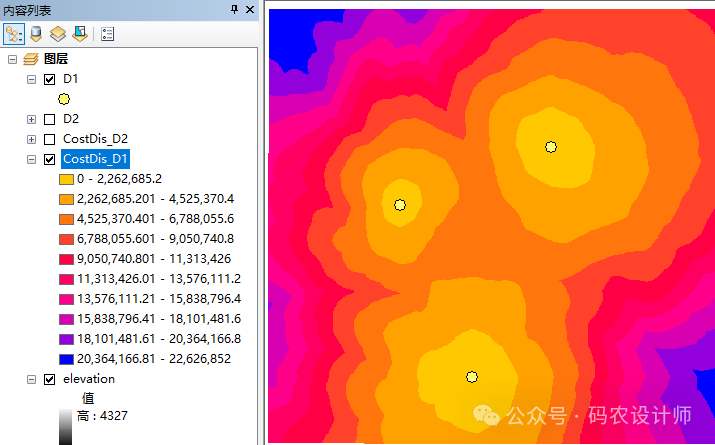The width and height of the screenshot is (715, 445).
Task: Uncheck the D1 layer checkbox
Action: 50,79
